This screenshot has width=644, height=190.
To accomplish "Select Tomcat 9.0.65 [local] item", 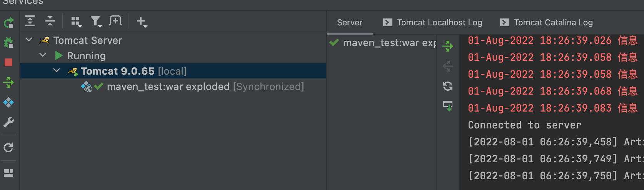I will (173, 71).
